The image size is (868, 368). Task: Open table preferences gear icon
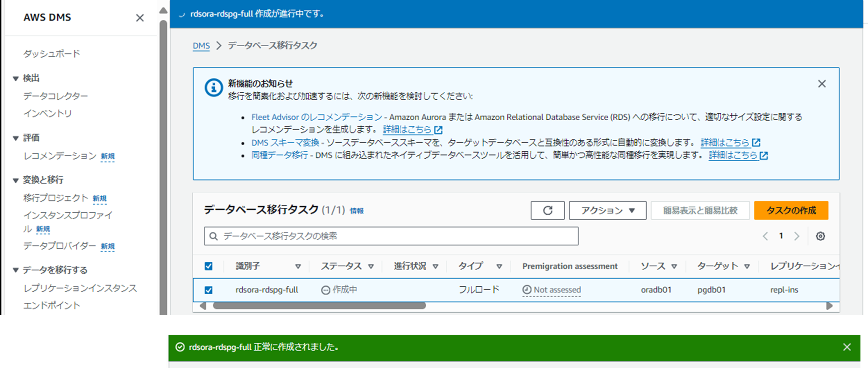(x=820, y=236)
